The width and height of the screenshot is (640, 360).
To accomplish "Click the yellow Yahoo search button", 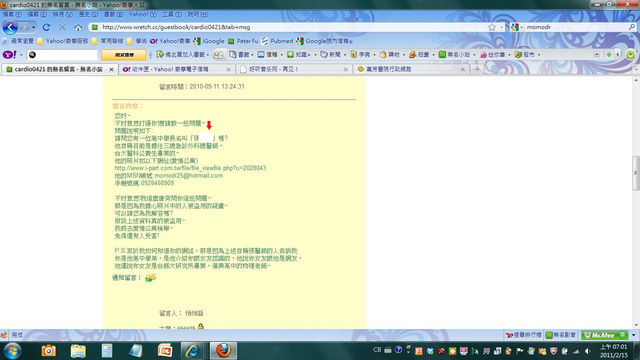I will click(x=124, y=55).
